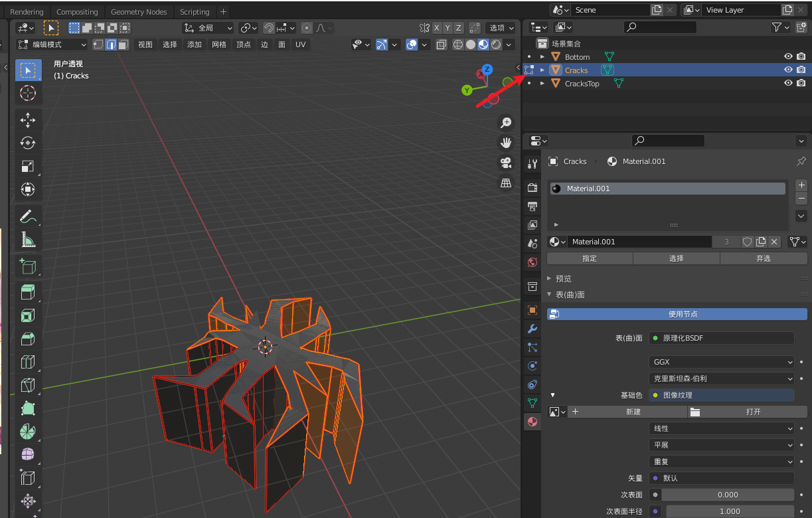Open the GGX distribution dropdown

pyautogui.click(x=721, y=362)
